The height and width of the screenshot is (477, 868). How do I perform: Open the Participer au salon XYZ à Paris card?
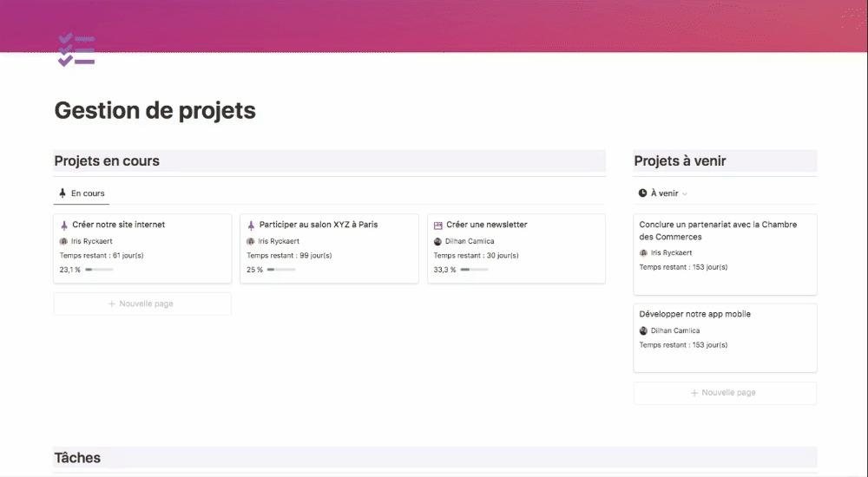coord(319,225)
